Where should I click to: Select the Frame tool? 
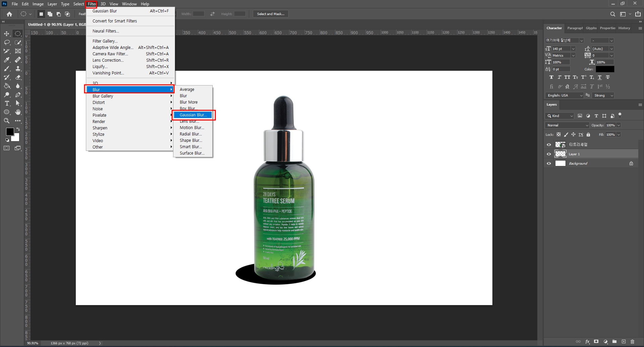[18, 51]
